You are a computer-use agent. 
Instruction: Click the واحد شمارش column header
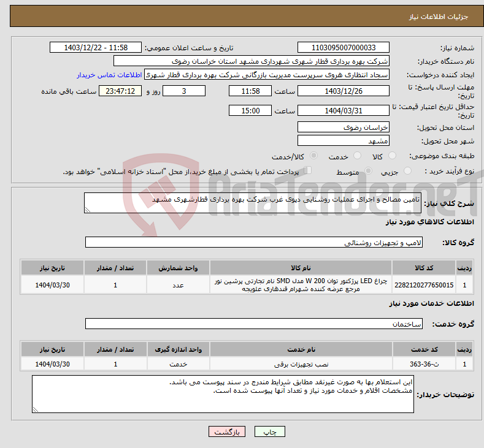[178, 268]
